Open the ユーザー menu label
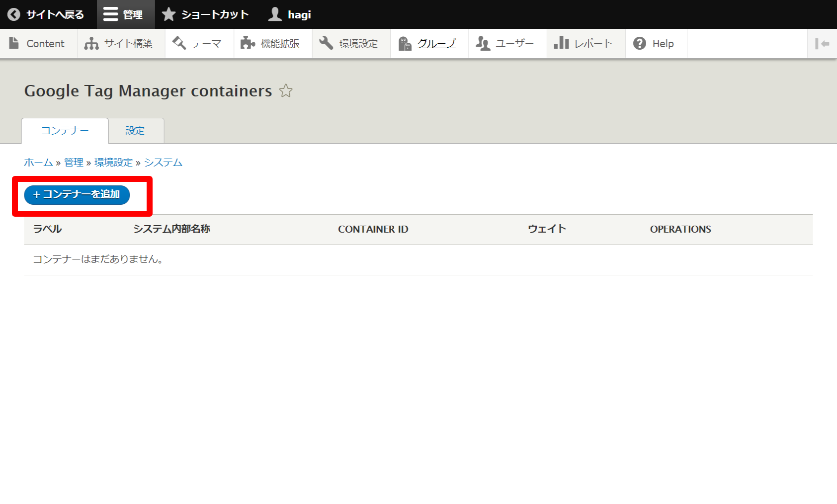 pos(515,44)
